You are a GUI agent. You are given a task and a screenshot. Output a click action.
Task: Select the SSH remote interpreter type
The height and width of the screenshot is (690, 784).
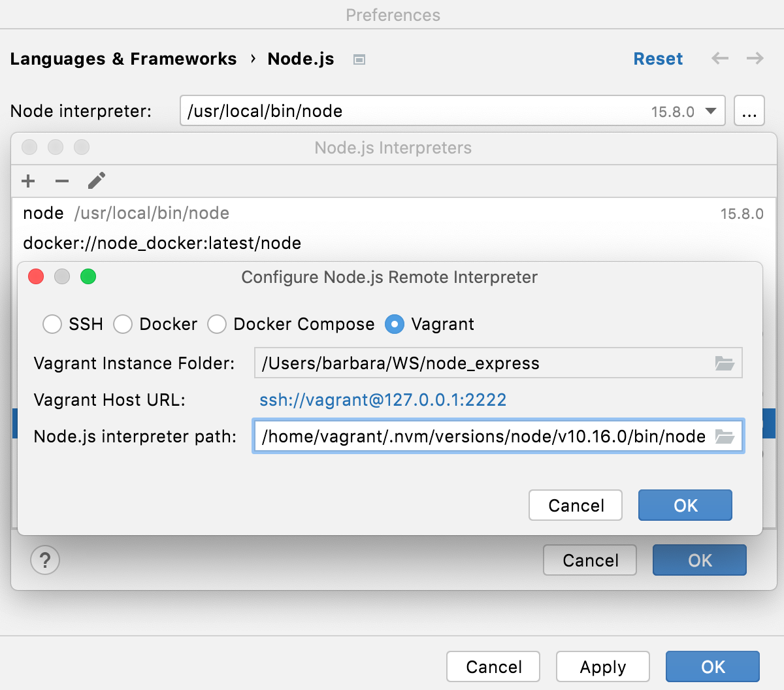coord(52,324)
